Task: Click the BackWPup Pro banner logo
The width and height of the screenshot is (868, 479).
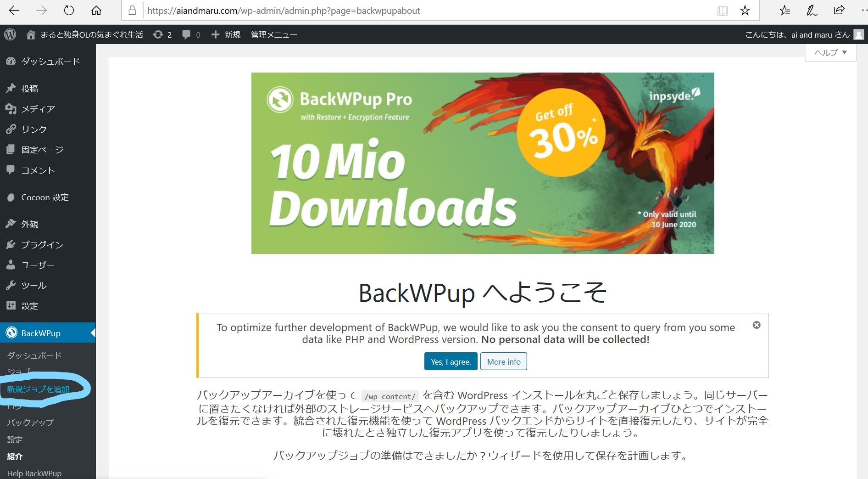Action: (339, 100)
